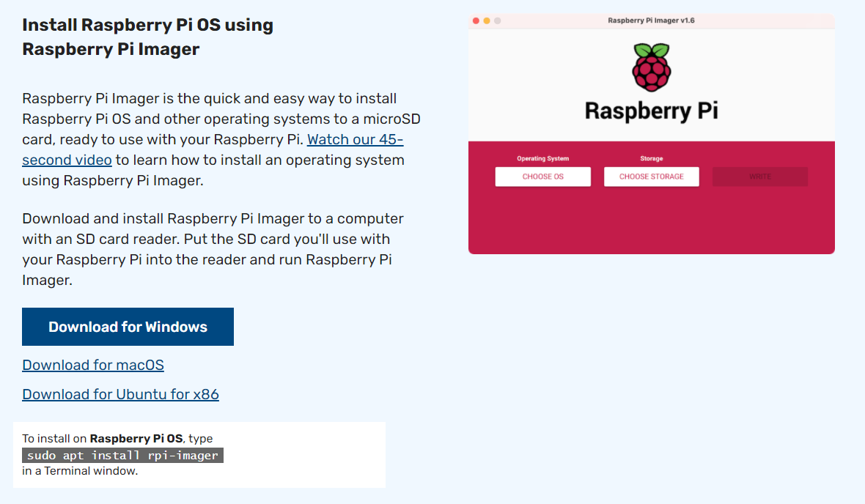The image size is (865, 504).
Task: Click CHOOSE STORAGE in the Imager screenshot
Action: pos(652,177)
